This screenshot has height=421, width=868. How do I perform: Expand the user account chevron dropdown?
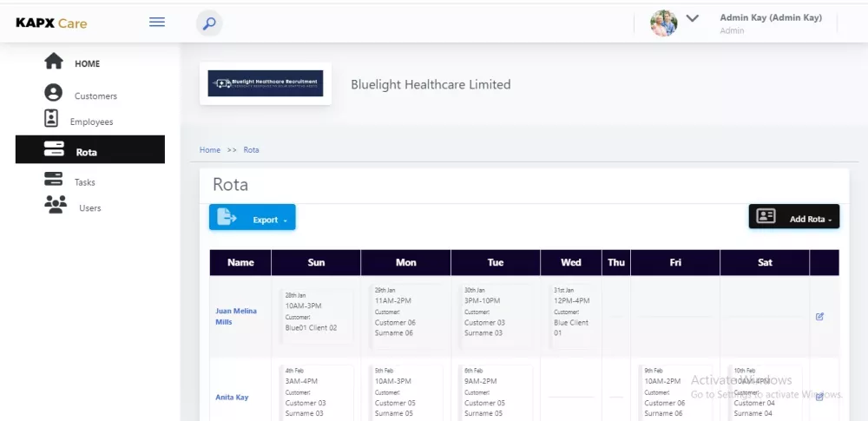tap(692, 18)
